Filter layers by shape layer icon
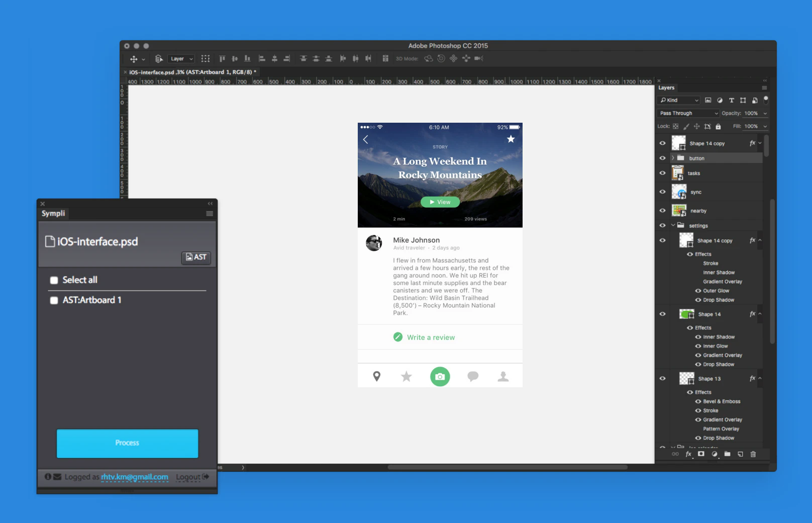Image resolution: width=812 pixels, height=523 pixels. (x=743, y=100)
